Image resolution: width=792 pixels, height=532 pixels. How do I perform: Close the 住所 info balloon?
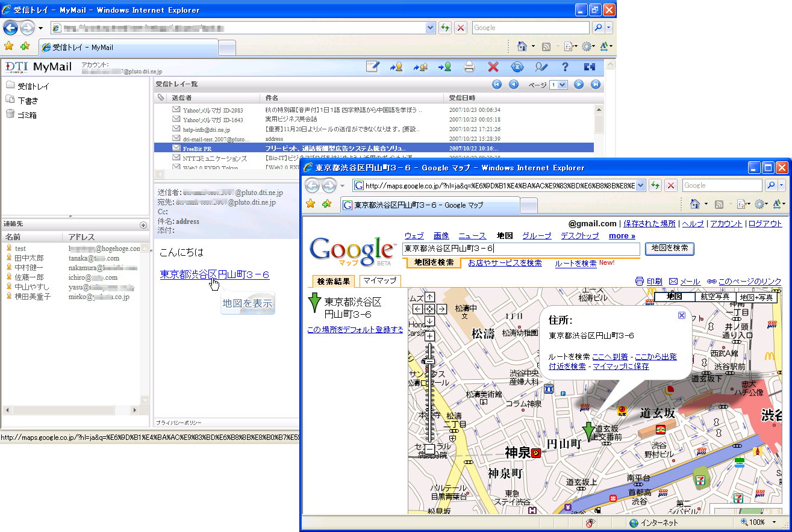tap(682, 315)
